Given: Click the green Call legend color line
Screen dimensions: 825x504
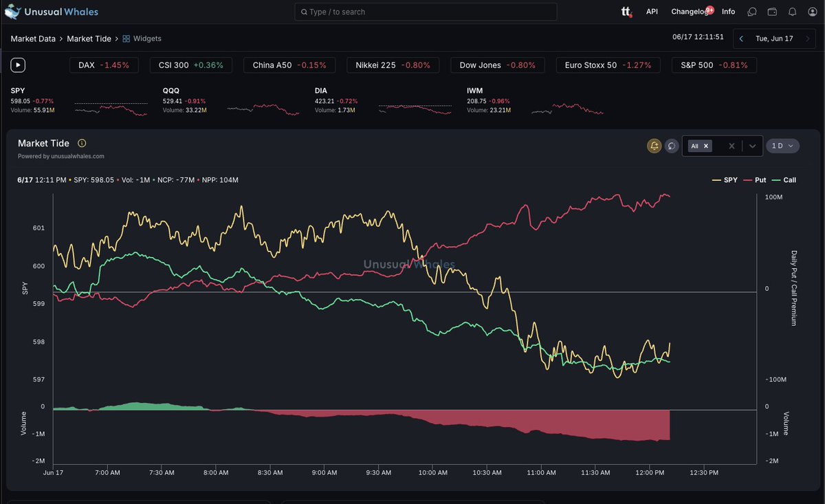Looking at the screenshot, I should (776, 180).
